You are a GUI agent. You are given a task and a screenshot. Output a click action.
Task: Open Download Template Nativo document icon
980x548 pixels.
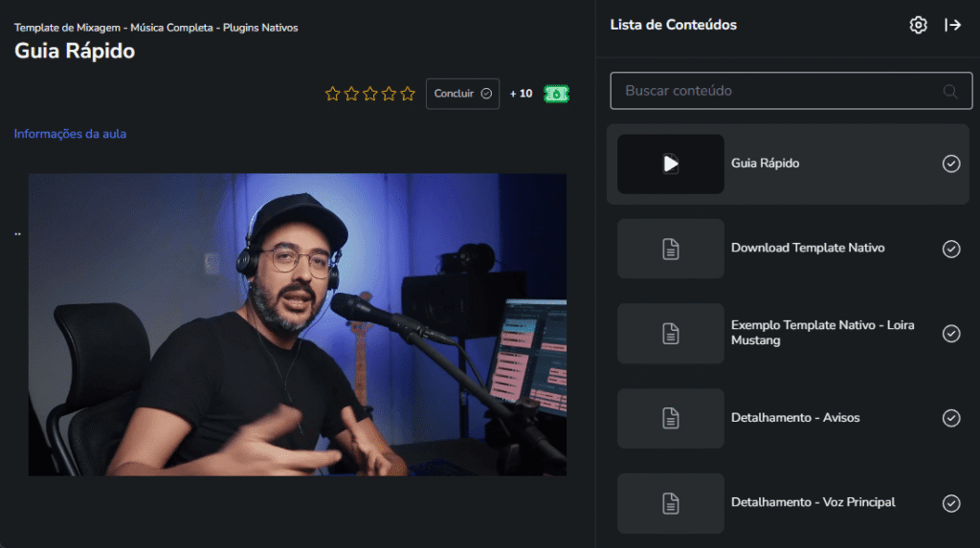(x=671, y=249)
